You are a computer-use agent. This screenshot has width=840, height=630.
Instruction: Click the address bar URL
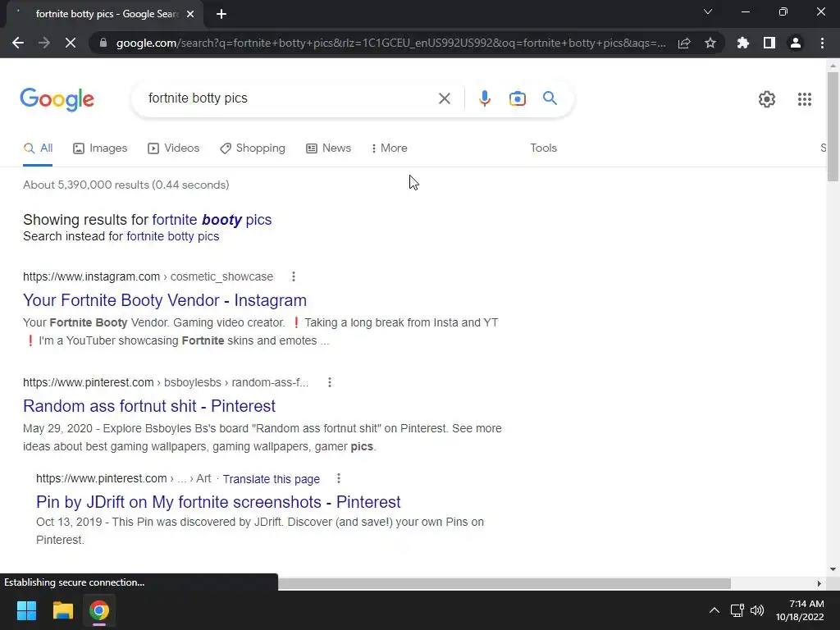coord(390,43)
